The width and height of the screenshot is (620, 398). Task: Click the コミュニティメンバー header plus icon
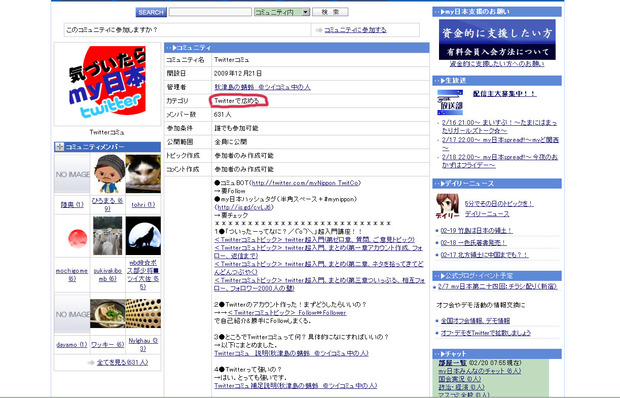pos(60,147)
